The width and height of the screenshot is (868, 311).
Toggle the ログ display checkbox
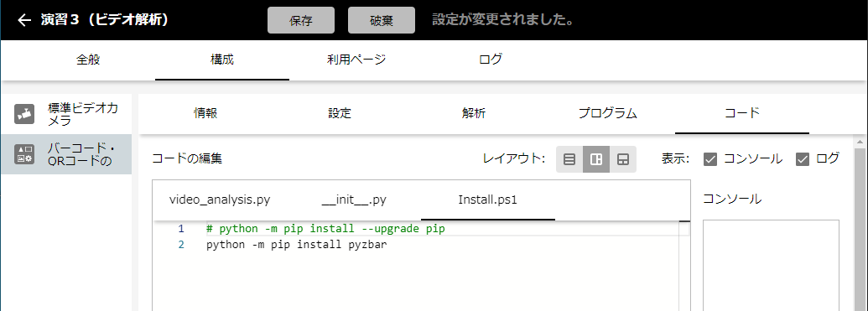tap(803, 159)
